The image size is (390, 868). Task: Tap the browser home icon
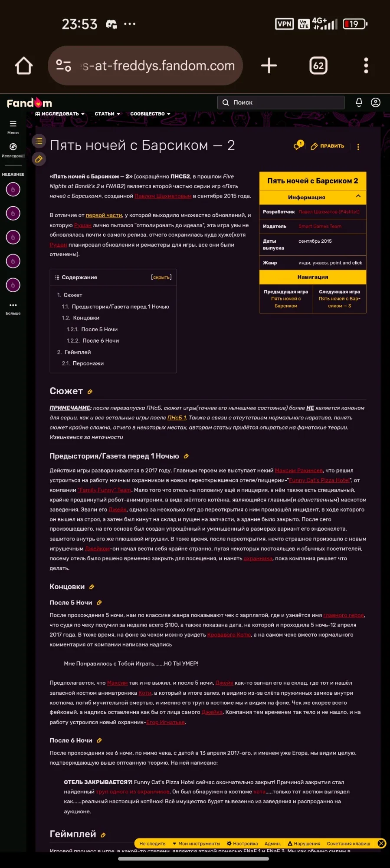point(24,66)
